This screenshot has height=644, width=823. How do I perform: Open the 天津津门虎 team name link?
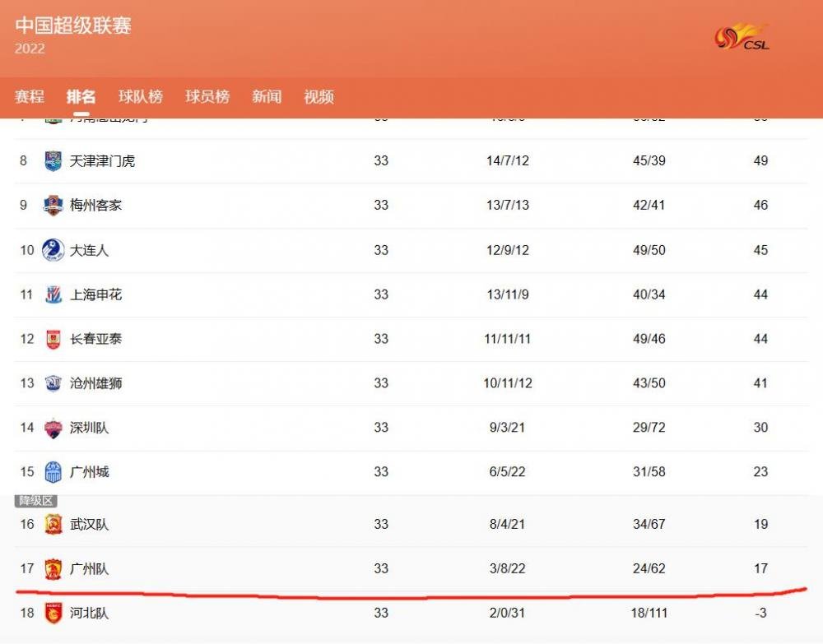[102, 161]
